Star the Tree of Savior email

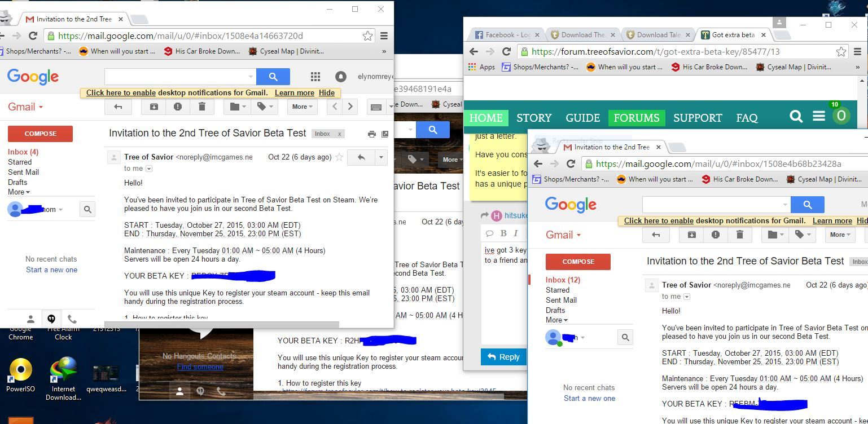[339, 157]
